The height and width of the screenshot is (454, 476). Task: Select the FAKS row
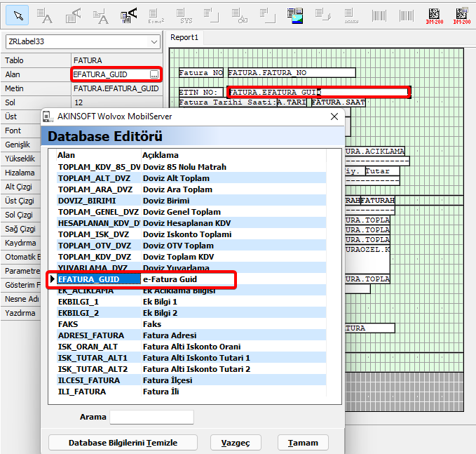pos(191,325)
